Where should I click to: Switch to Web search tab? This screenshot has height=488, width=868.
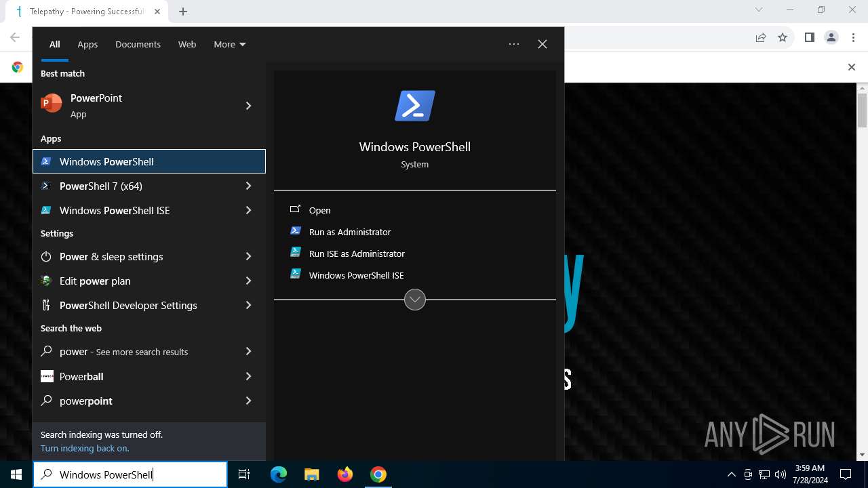pyautogui.click(x=187, y=44)
